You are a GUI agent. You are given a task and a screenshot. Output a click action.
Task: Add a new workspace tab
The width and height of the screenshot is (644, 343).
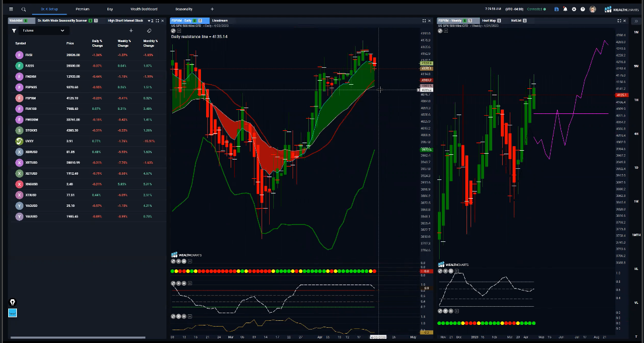coord(212,9)
